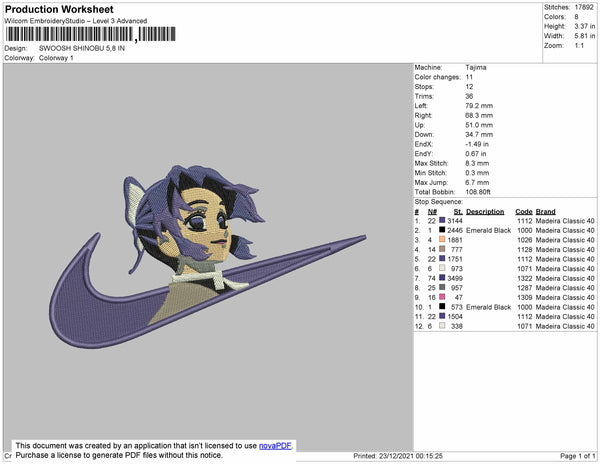
Task: Click "Emerald Black" in stop row 10
Action: (x=489, y=307)
